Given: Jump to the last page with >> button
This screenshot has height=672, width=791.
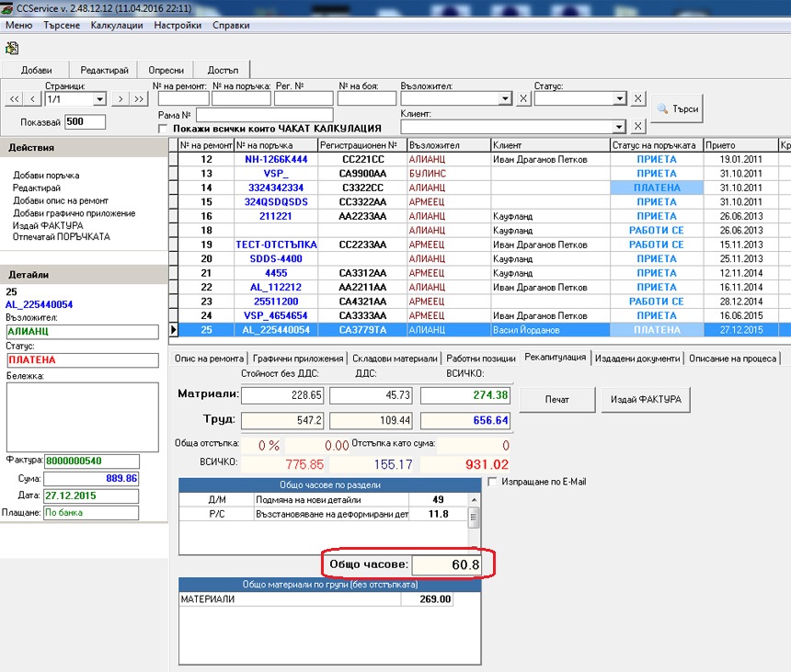Looking at the screenshot, I should click(139, 99).
